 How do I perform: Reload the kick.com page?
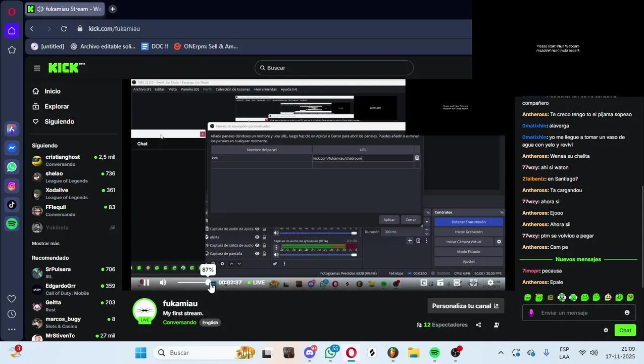pyautogui.click(x=64, y=29)
